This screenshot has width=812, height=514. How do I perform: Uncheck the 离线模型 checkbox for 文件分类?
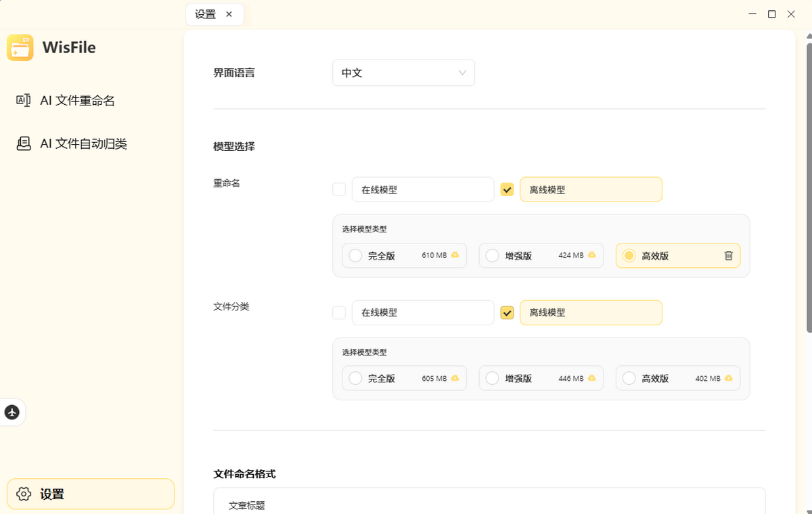tap(507, 312)
